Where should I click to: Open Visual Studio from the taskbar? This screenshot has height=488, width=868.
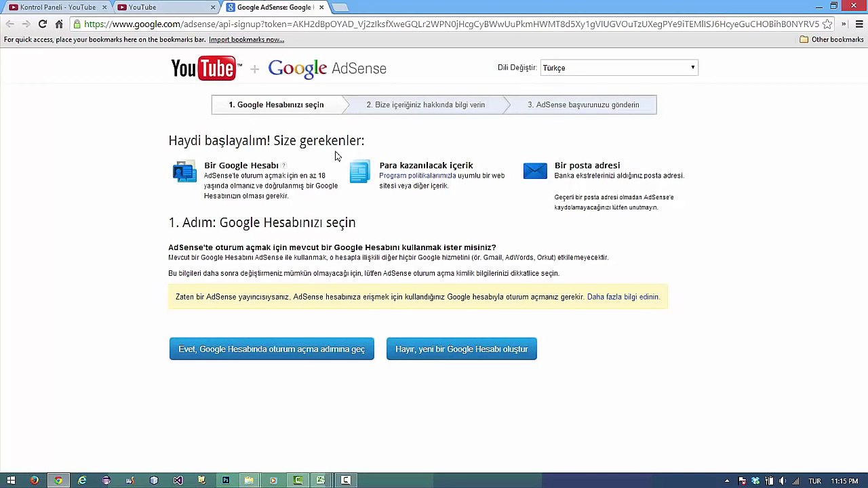coord(178,481)
